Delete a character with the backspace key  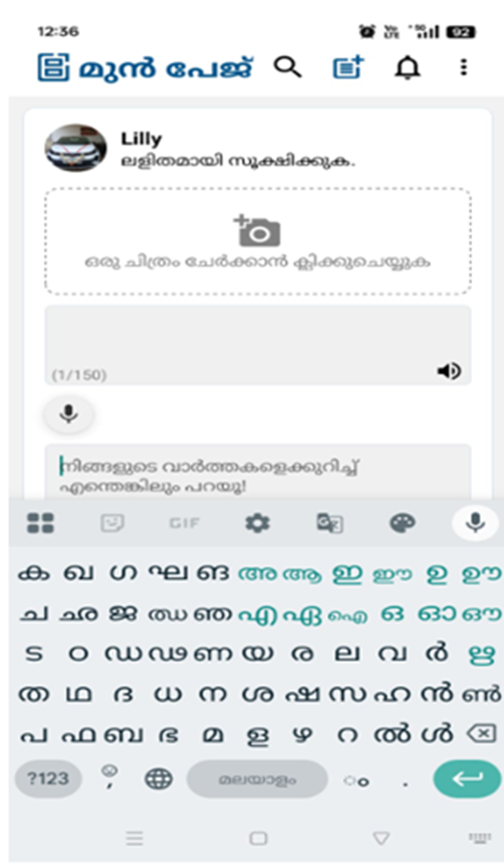(x=481, y=733)
